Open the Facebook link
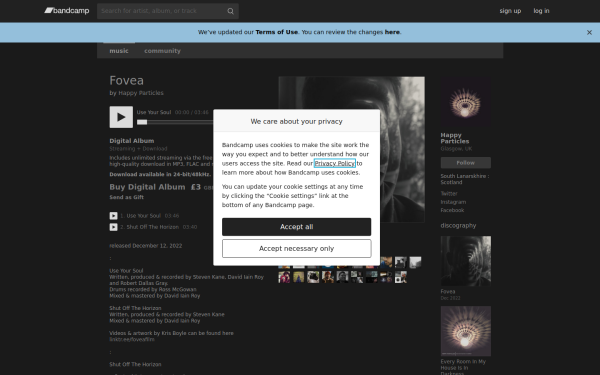 [x=452, y=210]
